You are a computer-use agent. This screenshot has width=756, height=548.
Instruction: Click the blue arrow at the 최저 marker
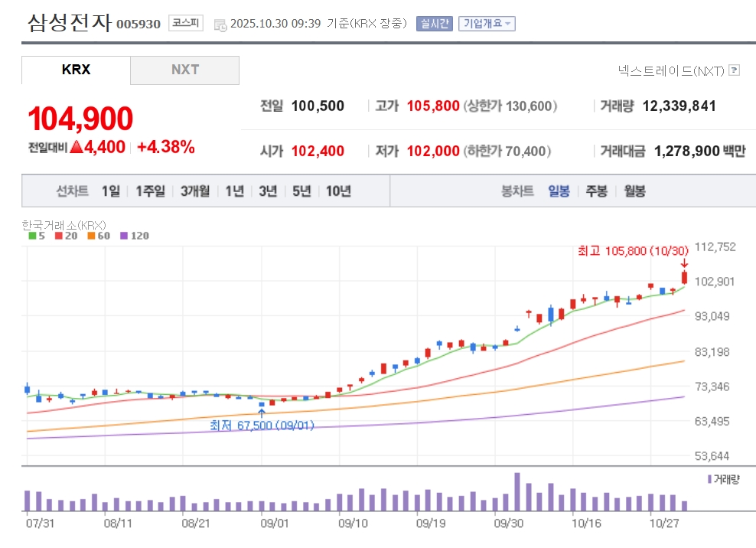(x=262, y=413)
